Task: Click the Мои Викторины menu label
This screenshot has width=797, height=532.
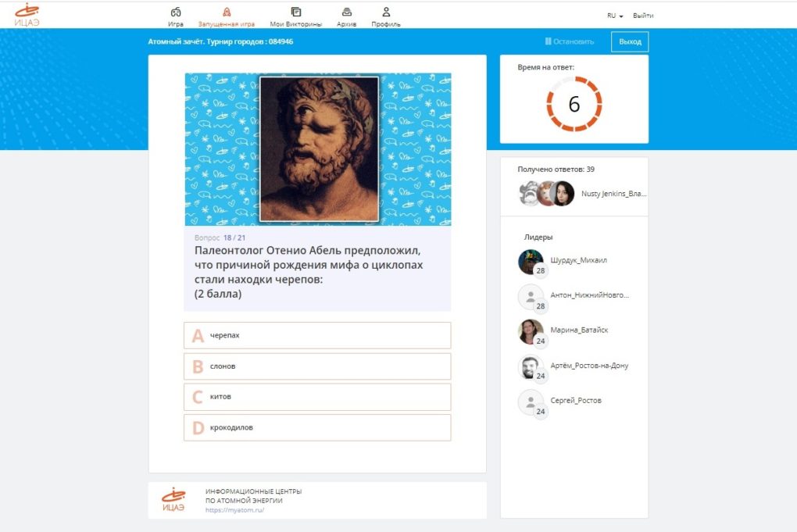Action: point(296,24)
